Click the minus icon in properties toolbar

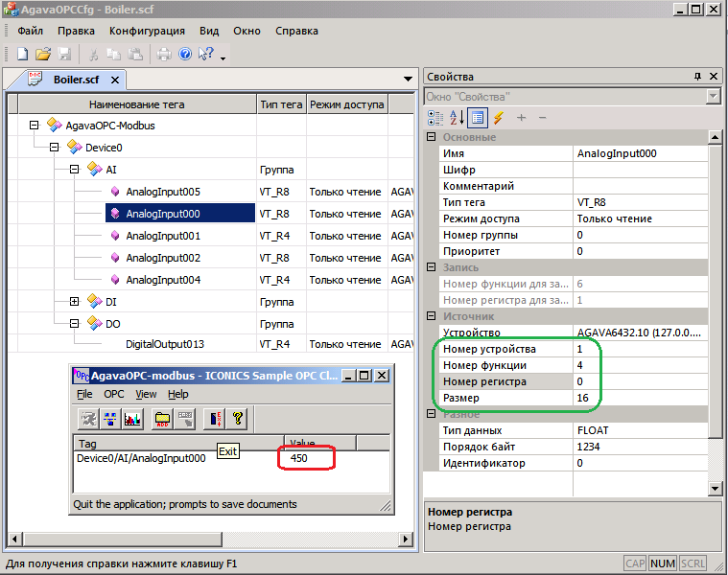click(542, 118)
